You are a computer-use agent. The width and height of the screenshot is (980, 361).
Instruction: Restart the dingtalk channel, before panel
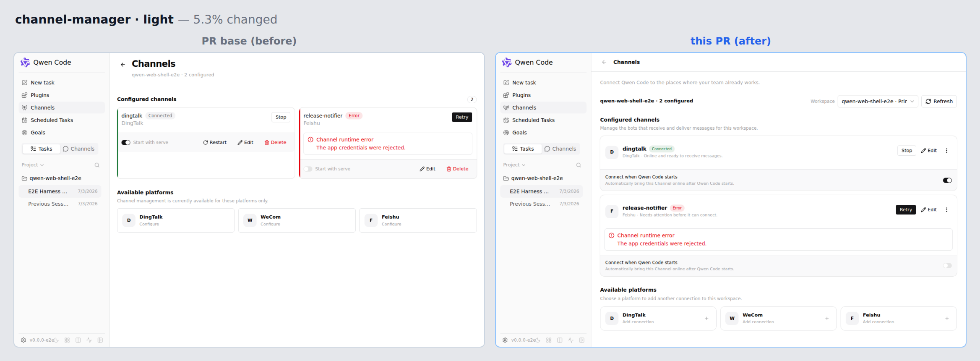pos(215,143)
